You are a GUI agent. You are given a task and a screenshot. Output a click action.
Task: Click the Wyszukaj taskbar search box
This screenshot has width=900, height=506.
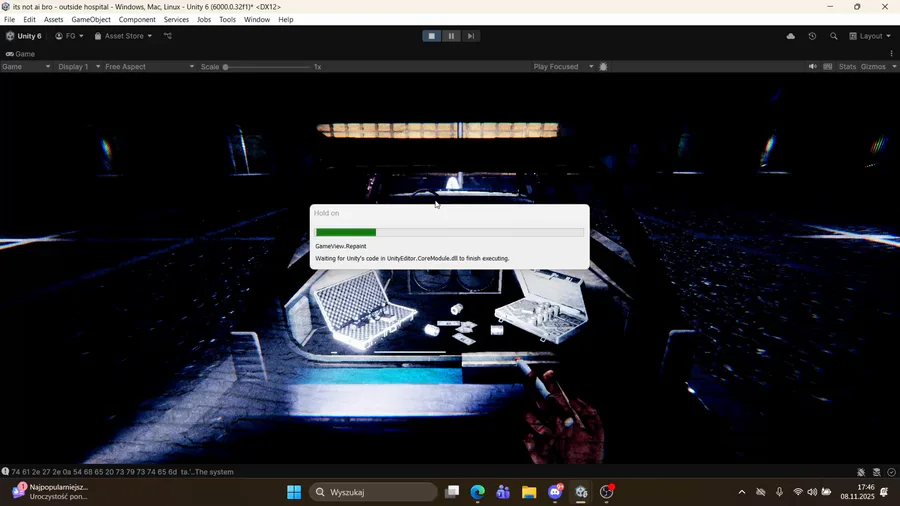[373, 492]
